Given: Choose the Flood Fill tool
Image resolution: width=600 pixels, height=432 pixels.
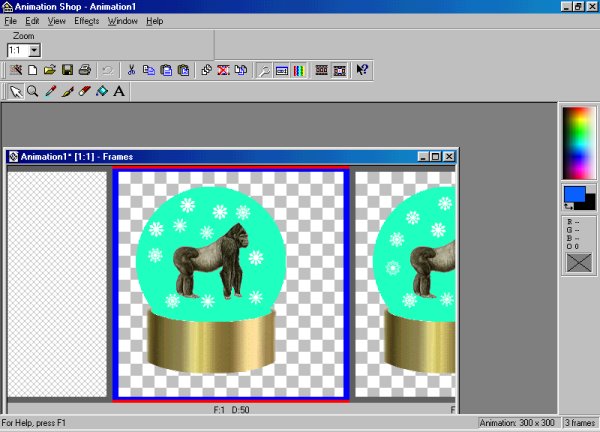Looking at the screenshot, I should pos(101,91).
